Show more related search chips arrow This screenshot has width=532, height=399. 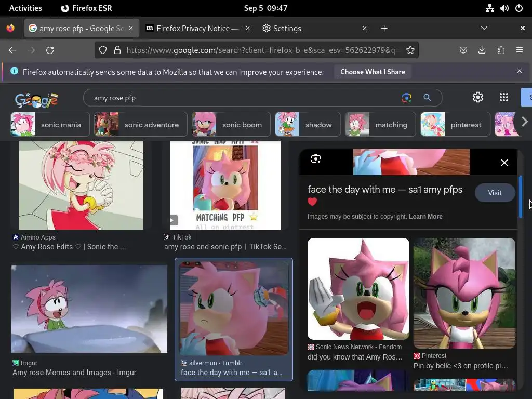[525, 122]
